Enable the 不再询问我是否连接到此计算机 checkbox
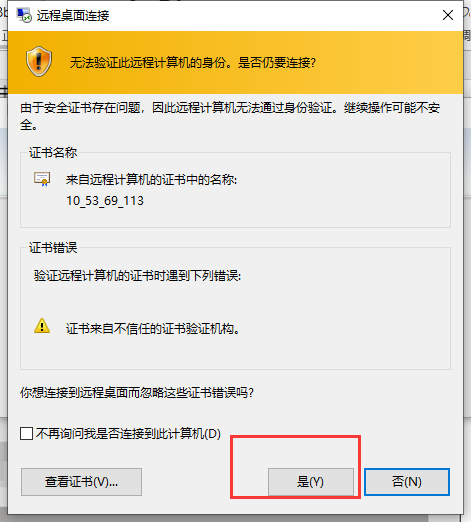 pos(26,434)
